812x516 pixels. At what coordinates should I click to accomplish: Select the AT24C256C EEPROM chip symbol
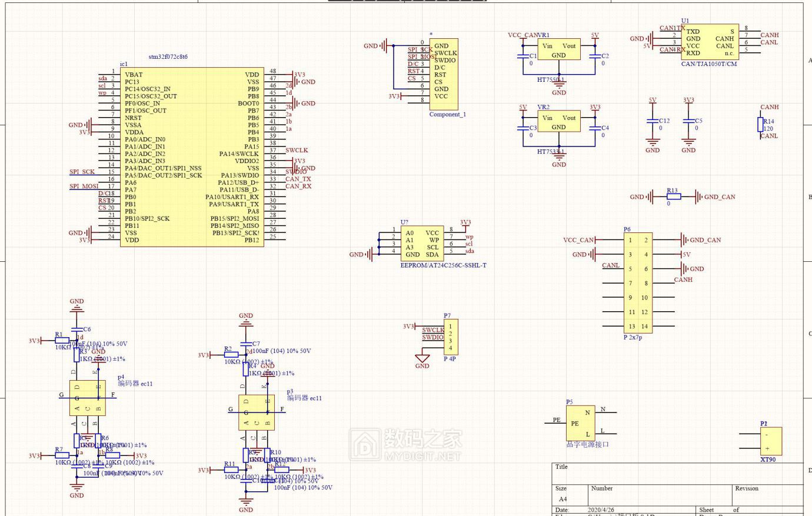click(421, 244)
